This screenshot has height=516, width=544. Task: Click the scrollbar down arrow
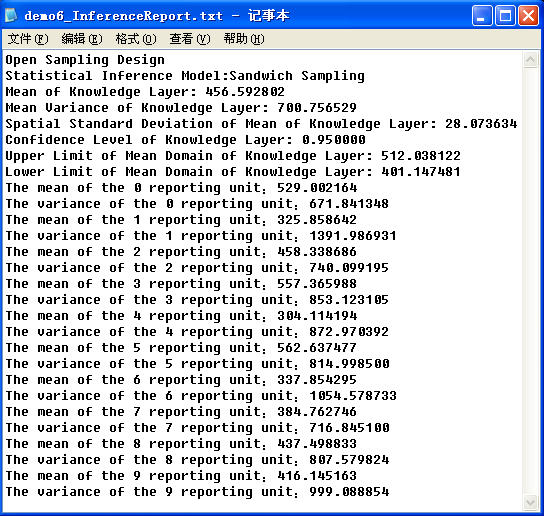tap(530, 503)
